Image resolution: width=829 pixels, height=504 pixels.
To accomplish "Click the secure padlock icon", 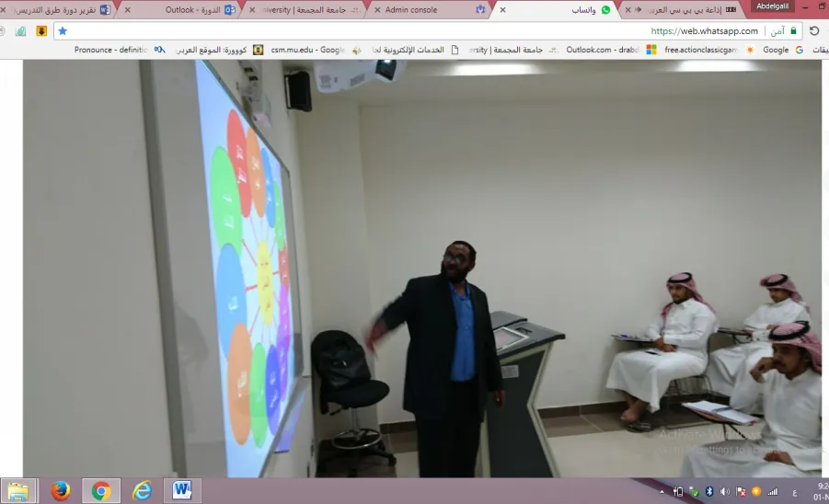I will pyautogui.click(x=793, y=31).
